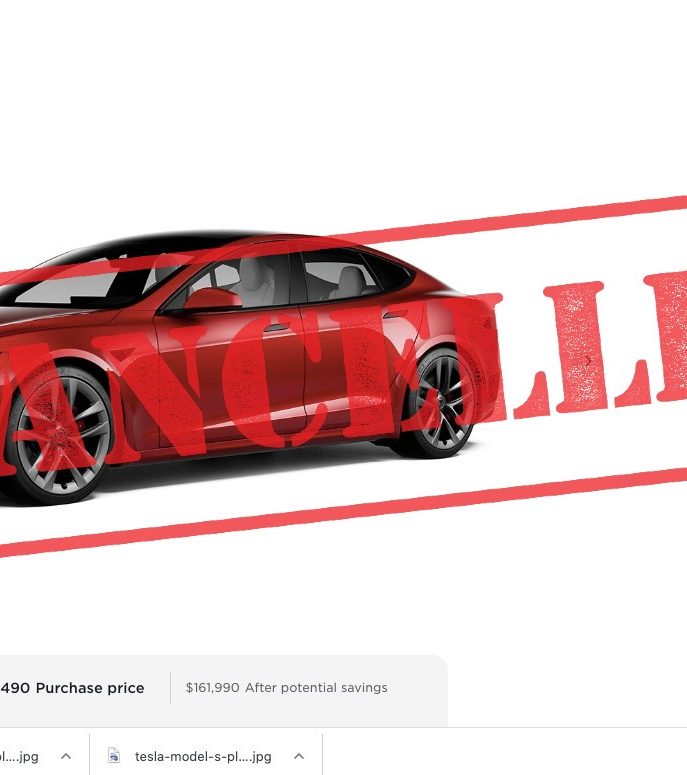Click the car's side mirror
Viewport: 687px width, 775px height.
[213, 300]
